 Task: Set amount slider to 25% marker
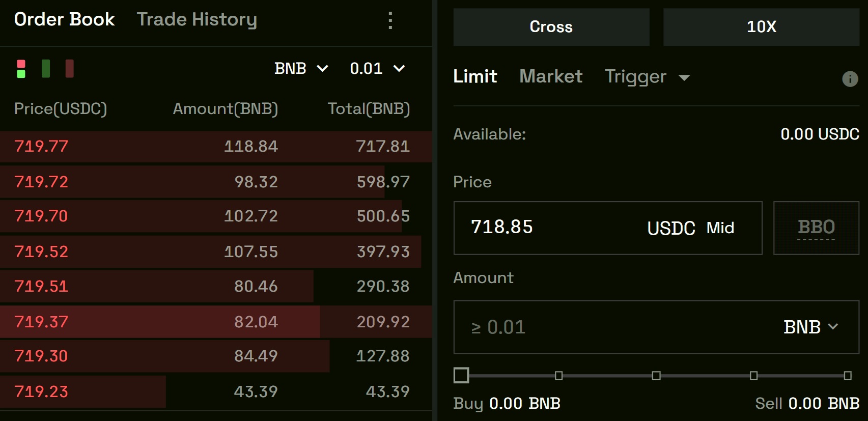558,375
